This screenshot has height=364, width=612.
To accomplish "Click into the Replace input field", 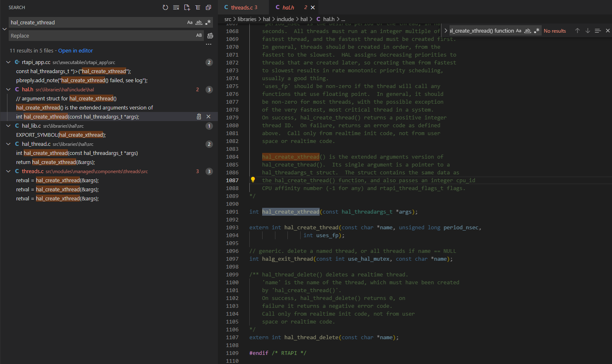I will pos(99,36).
